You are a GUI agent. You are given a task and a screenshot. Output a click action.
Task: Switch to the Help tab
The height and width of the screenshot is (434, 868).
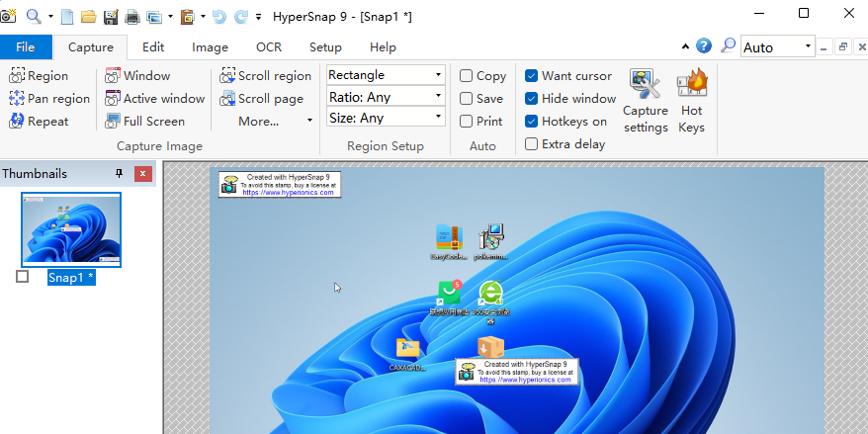(383, 47)
